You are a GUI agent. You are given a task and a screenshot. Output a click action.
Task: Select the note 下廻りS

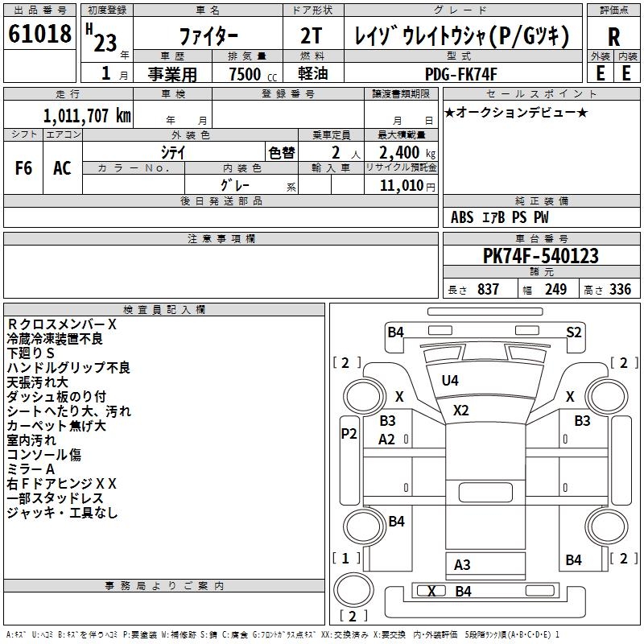[x=31, y=353]
